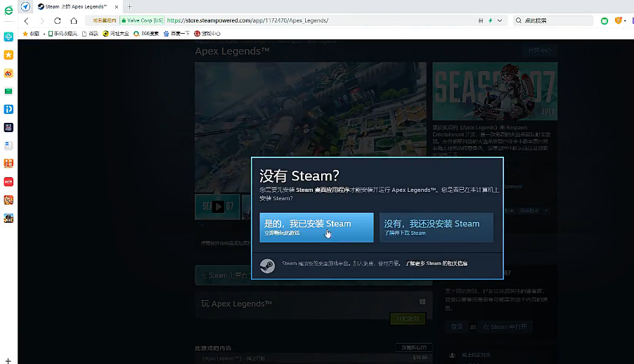634x364 pixels.
Task: Click the blue letter-D sidebar icon
Action: point(8,109)
